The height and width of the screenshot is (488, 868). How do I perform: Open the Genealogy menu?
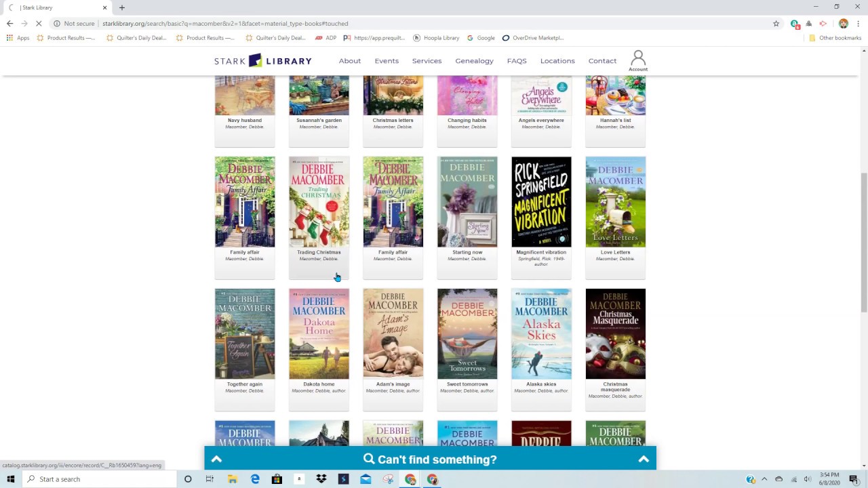[x=474, y=61]
